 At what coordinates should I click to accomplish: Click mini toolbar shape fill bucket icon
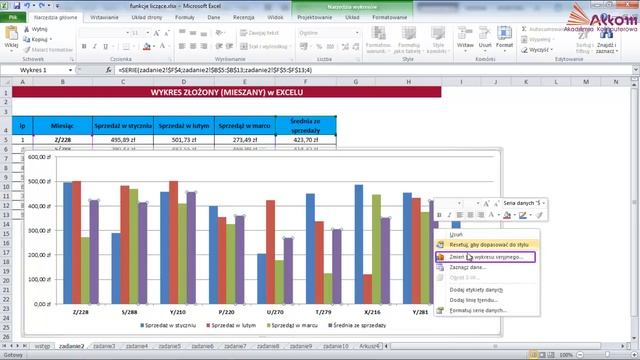tap(507, 215)
